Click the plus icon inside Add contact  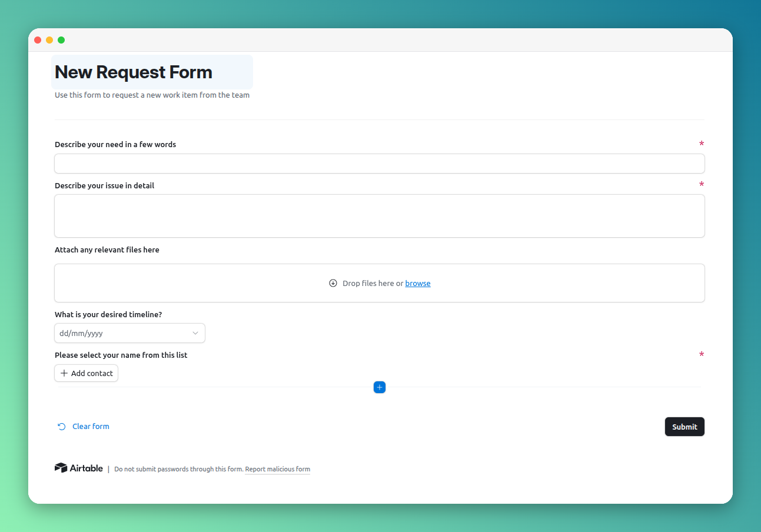click(65, 373)
